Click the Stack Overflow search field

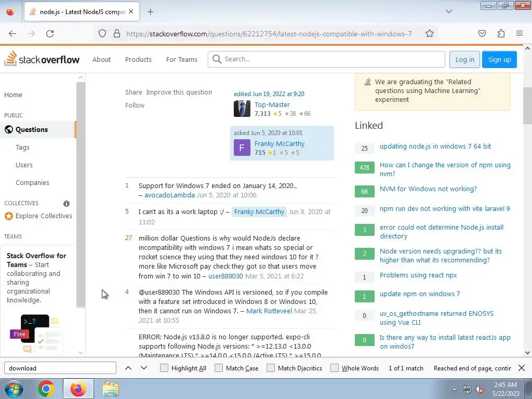pyautogui.click(x=326, y=59)
